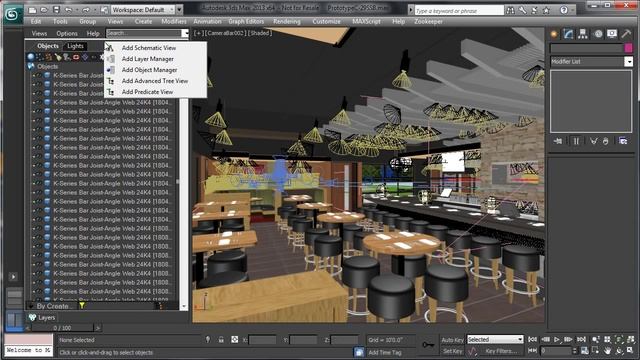This screenshot has width=640, height=360.
Task: Click the object name field in Modify panel
Action: pos(587,48)
